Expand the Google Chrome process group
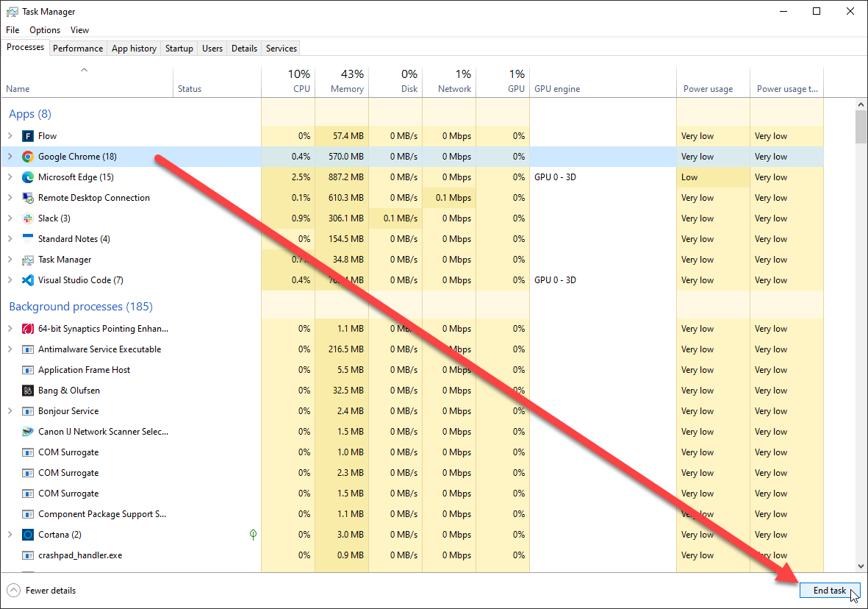This screenshot has height=609, width=868. tap(10, 157)
